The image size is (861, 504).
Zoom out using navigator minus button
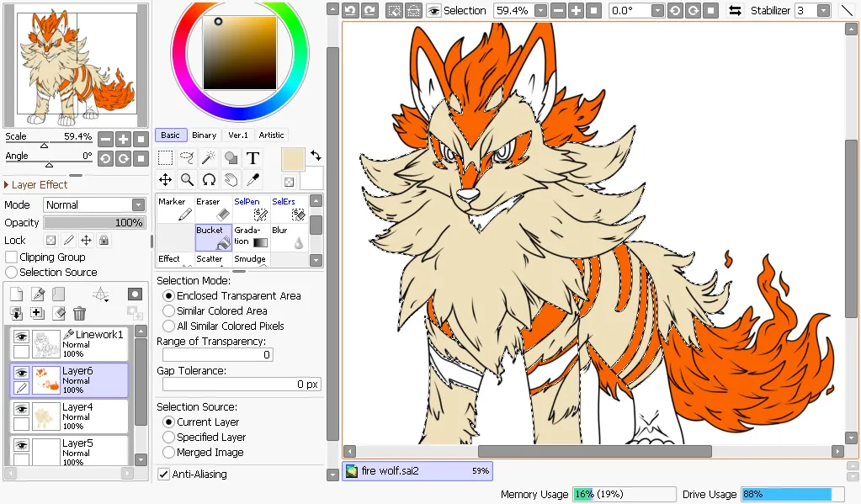pyautogui.click(x=105, y=140)
